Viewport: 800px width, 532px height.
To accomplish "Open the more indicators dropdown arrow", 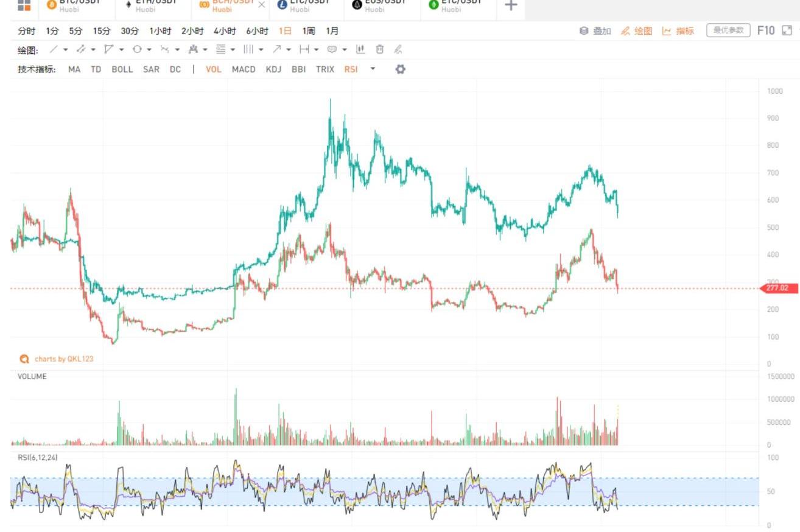I will pos(373,69).
